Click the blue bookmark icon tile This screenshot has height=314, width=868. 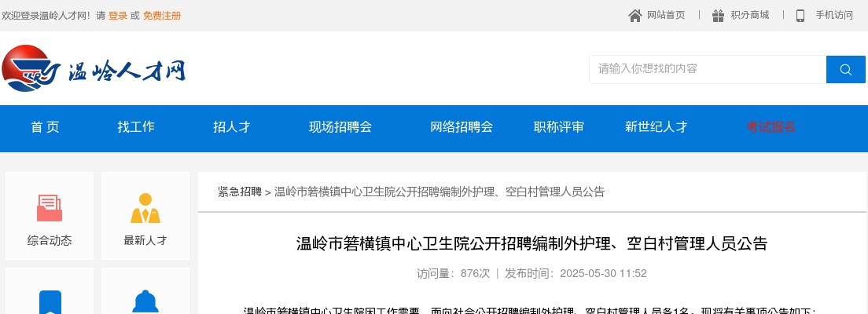tap(50, 291)
